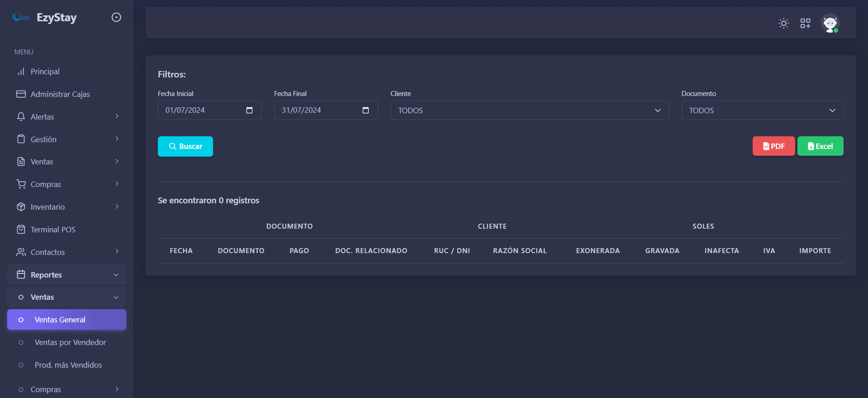The image size is (868, 398).
Task: Click the Buscar search button
Action: pos(185,146)
